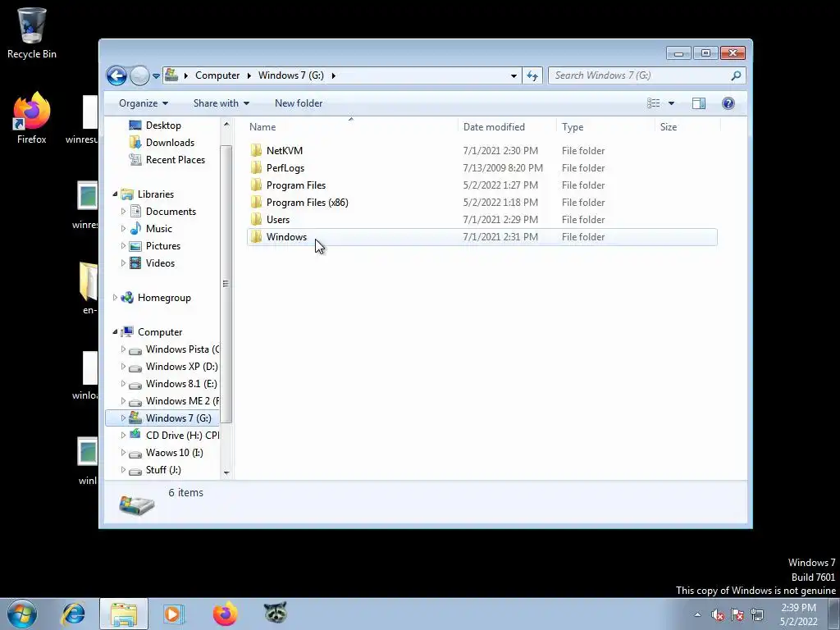Change the view with the view icon

click(x=653, y=103)
